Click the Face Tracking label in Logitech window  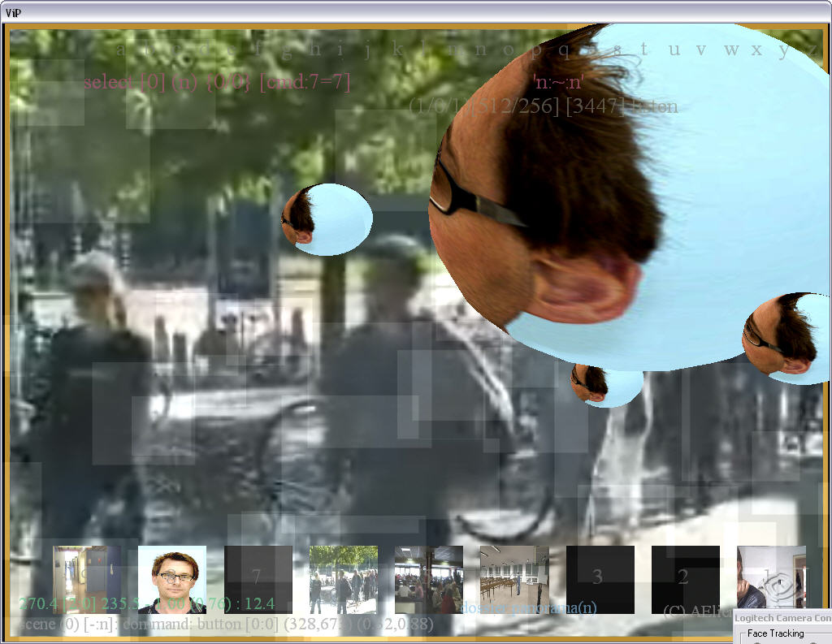(x=775, y=633)
